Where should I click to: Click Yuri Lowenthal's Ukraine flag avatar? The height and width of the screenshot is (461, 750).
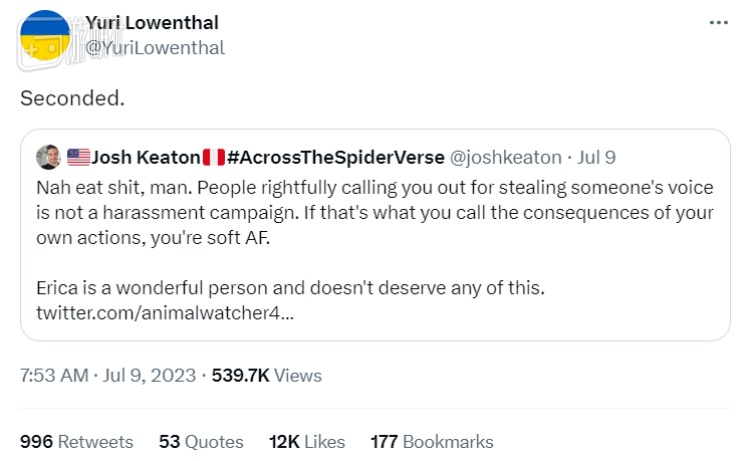pyautogui.click(x=45, y=35)
